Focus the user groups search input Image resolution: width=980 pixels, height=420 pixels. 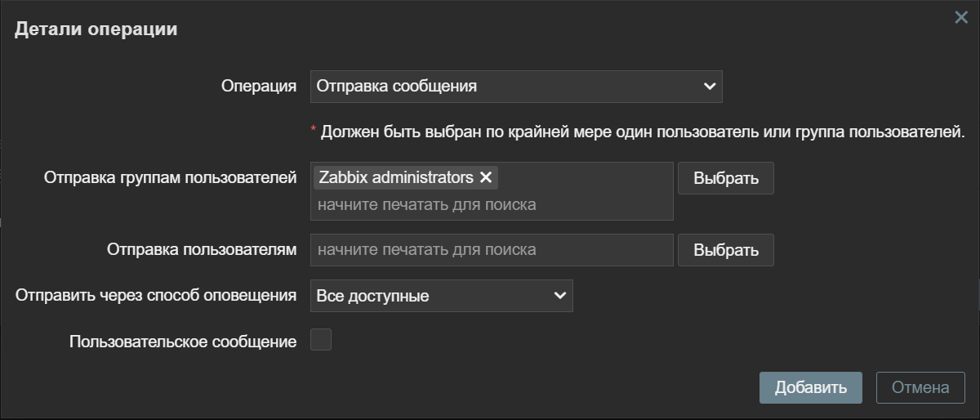[490, 204]
